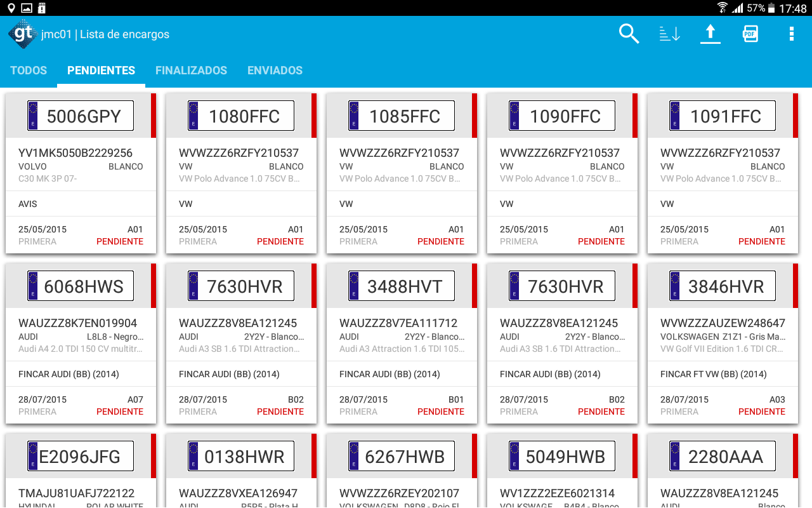Tap FINCAR AUDI text on 6068HWS card
This screenshot has width=812, height=508.
click(x=69, y=374)
